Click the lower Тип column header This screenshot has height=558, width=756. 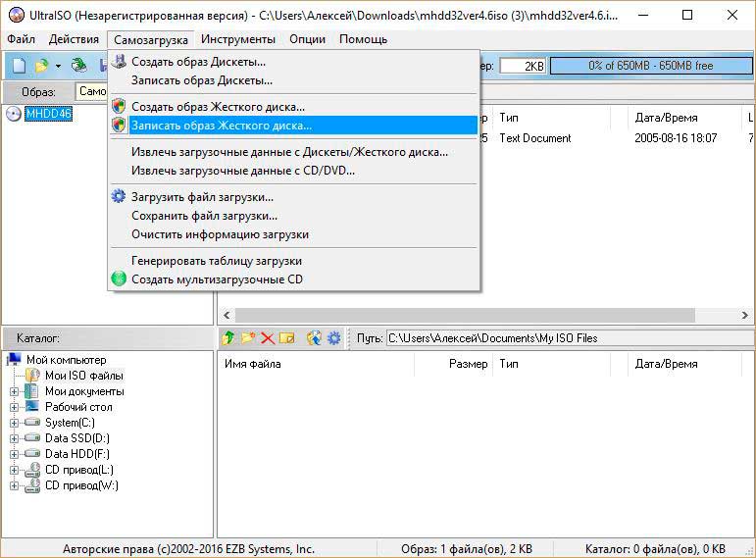551,364
